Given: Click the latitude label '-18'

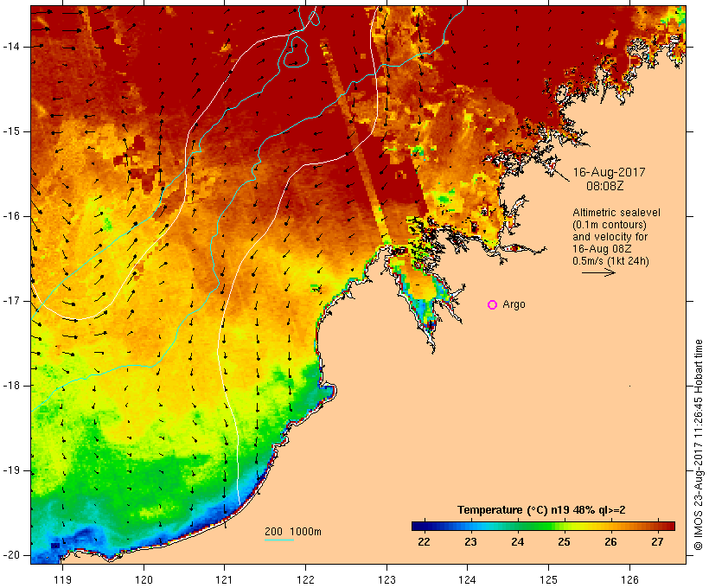Looking at the screenshot, I should click(11, 386).
